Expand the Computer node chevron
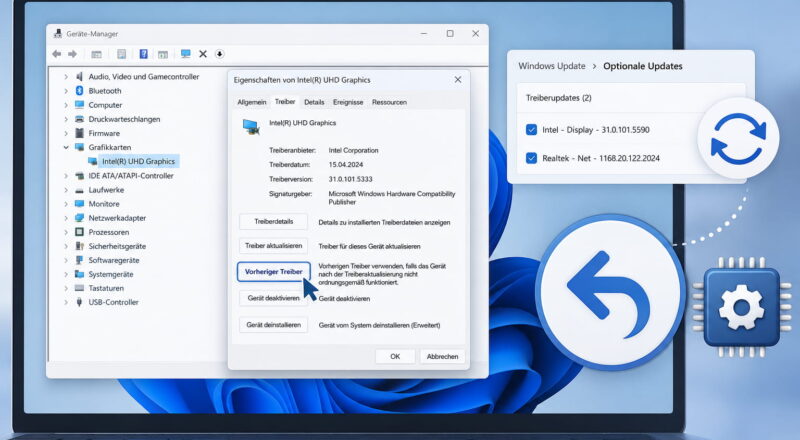The image size is (800, 440). point(66,105)
